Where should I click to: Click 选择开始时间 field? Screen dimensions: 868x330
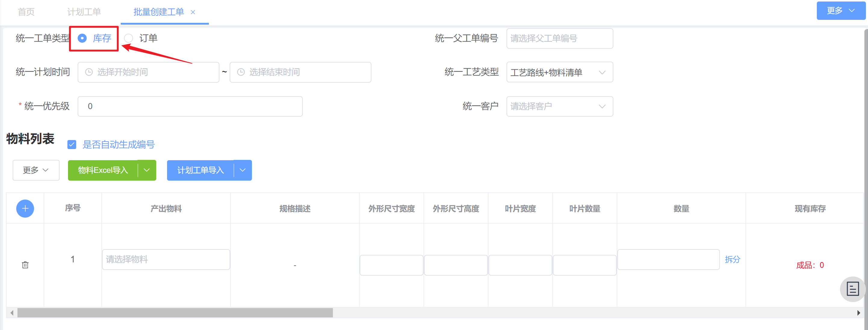pyautogui.click(x=148, y=72)
